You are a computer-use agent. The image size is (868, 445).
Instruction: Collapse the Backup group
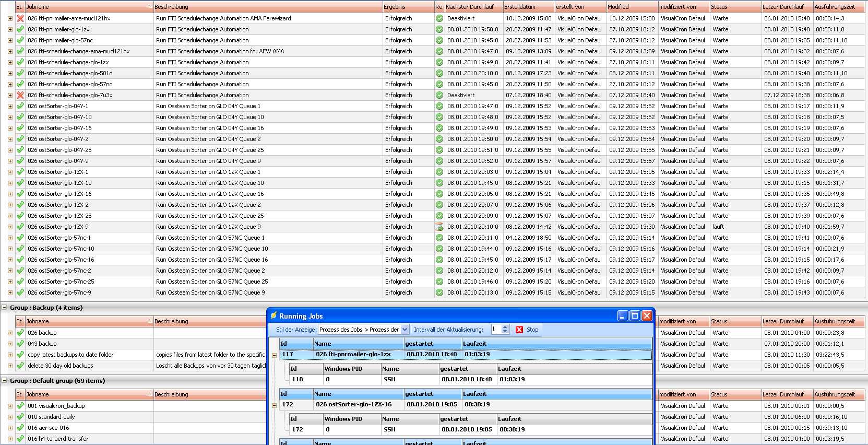coord(5,308)
